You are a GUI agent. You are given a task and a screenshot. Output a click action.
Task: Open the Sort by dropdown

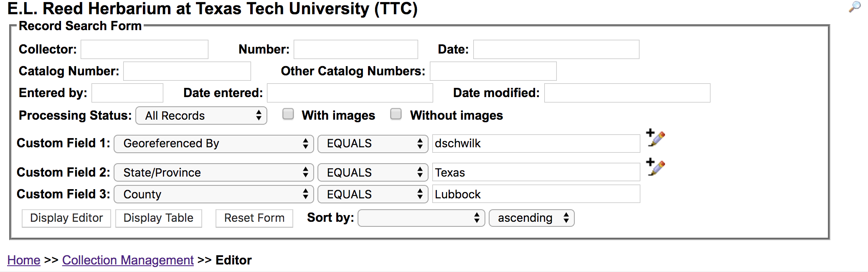pos(421,218)
